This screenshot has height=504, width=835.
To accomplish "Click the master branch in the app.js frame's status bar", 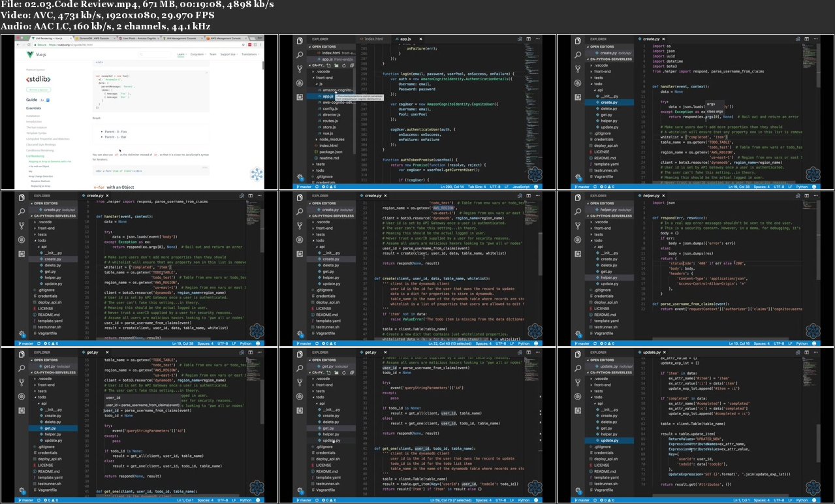I will click(x=304, y=187).
